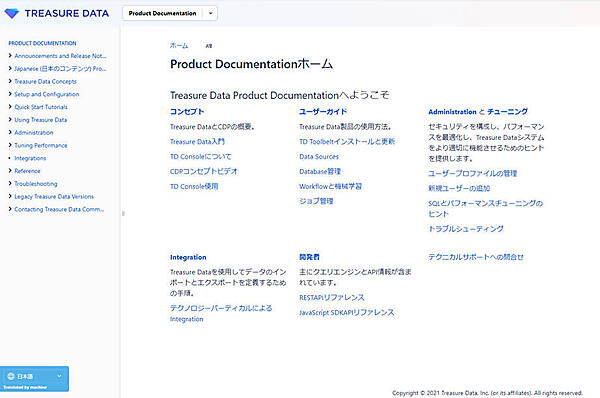Image resolution: width=600 pixels, height=398 pixels.
Task: Click the ホーム breadcrumb link
Action: (179, 46)
